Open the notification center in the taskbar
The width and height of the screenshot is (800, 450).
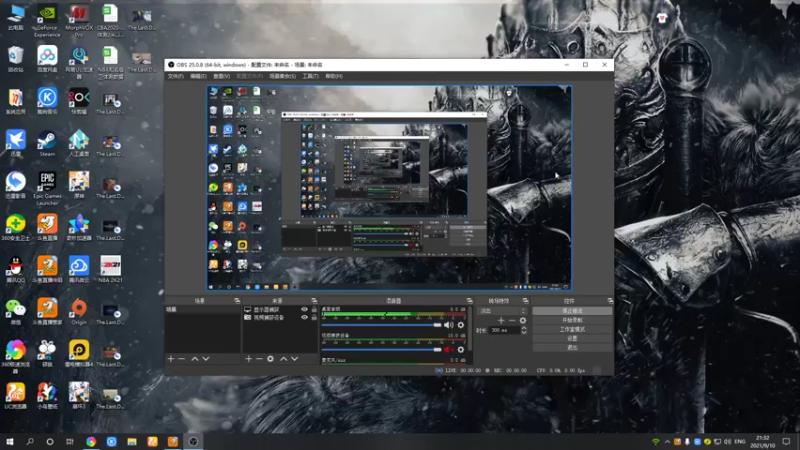point(786,441)
